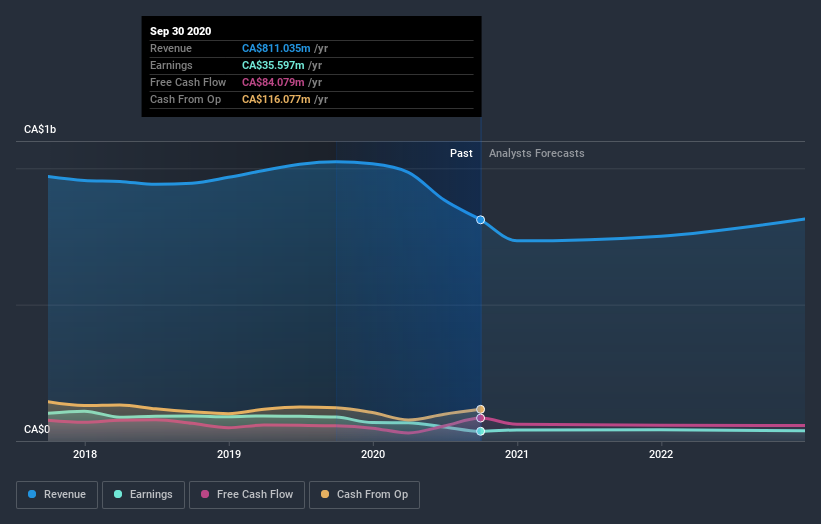
Task: Toggle the Earnings legend button
Action: pyautogui.click(x=143, y=495)
